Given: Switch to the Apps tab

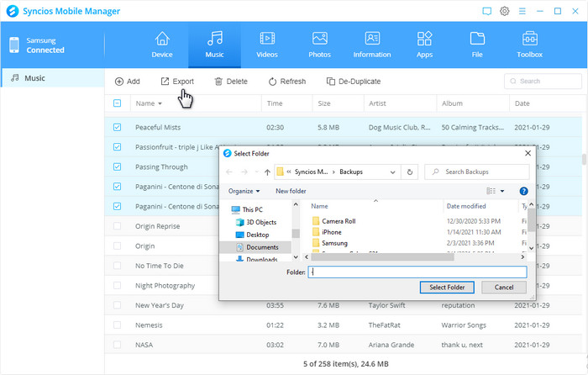Looking at the screenshot, I should pyautogui.click(x=424, y=45).
